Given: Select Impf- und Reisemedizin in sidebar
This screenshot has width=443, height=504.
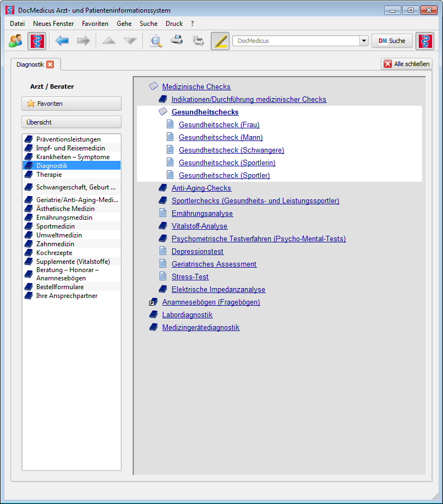Looking at the screenshot, I should click(x=72, y=148).
